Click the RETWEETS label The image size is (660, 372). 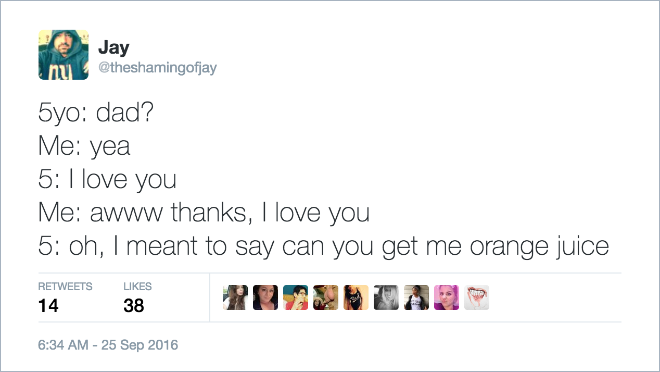point(65,286)
